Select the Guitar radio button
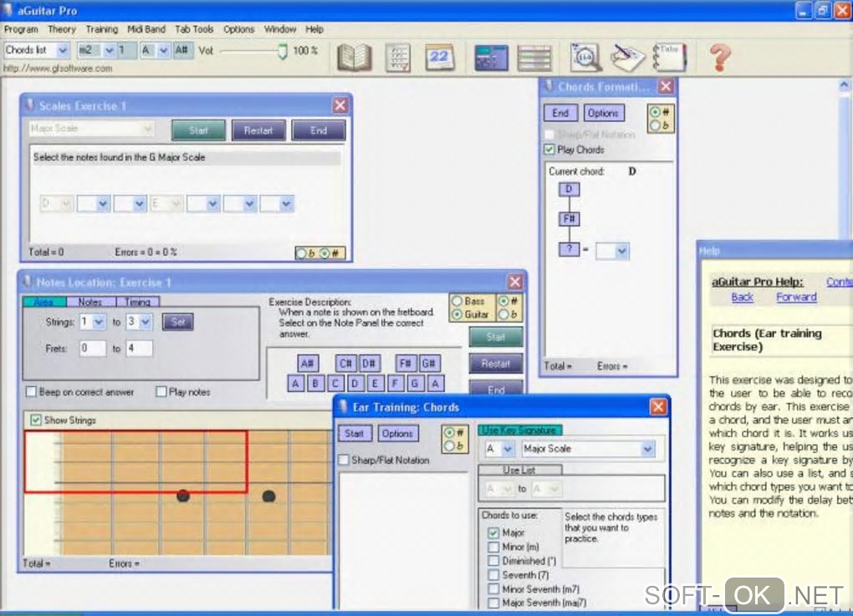This screenshot has height=616, width=853. tap(457, 314)
